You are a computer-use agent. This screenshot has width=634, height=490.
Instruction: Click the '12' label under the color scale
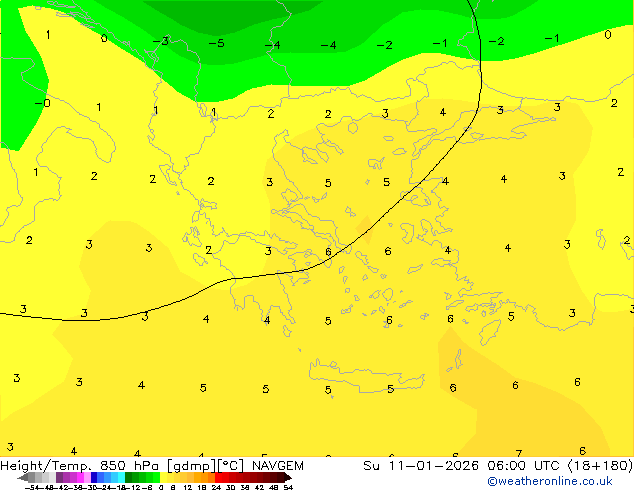188,487
